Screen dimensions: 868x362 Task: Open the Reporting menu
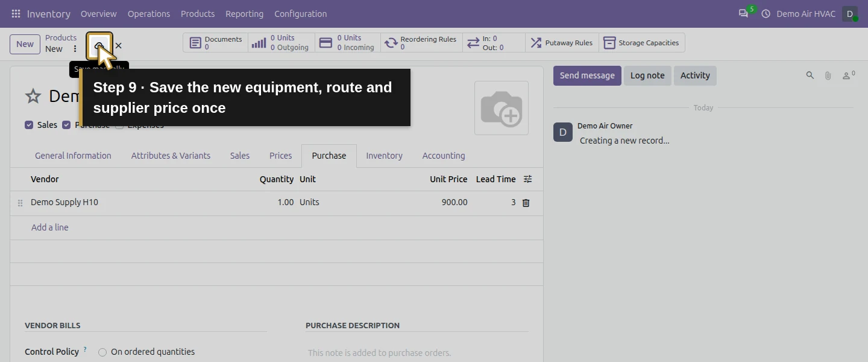(x=244, y=13)
